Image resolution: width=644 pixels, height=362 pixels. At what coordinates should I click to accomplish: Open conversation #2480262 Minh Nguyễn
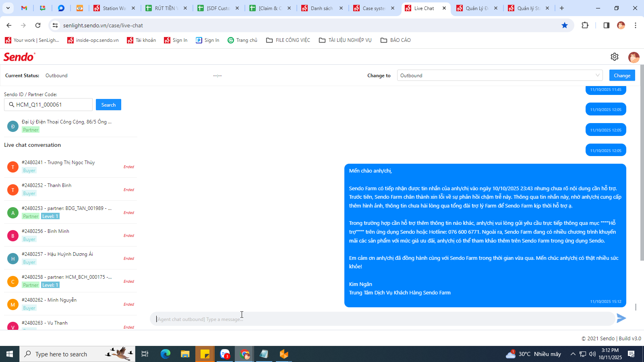tap(70, 304)
